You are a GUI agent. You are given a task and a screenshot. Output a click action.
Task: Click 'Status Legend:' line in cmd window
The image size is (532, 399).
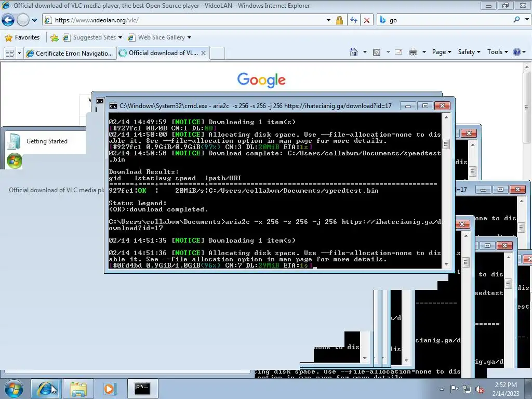coord(138,203)
